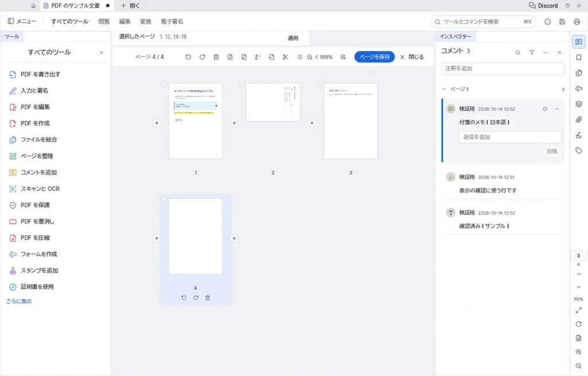The image size is (588, 376).
Task: Tick the checkbox on page 3 thumbnail
Action: pyautogui.click(x=319, y=84)
